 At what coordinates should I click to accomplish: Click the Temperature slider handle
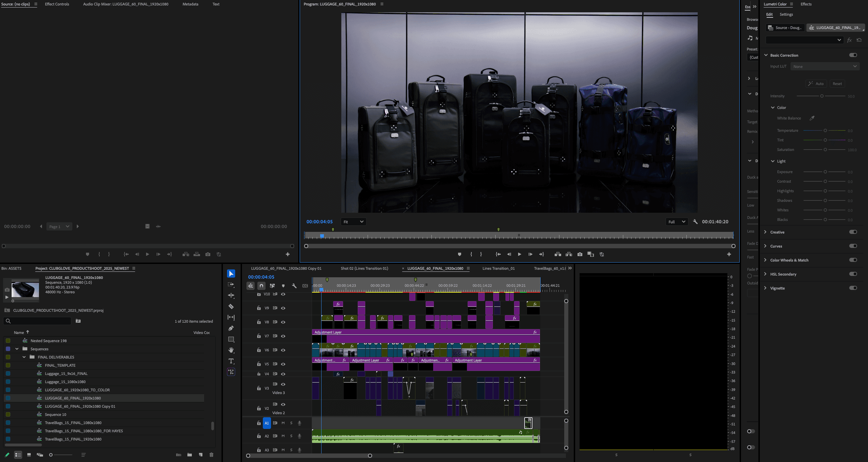[x=825, y=130]
